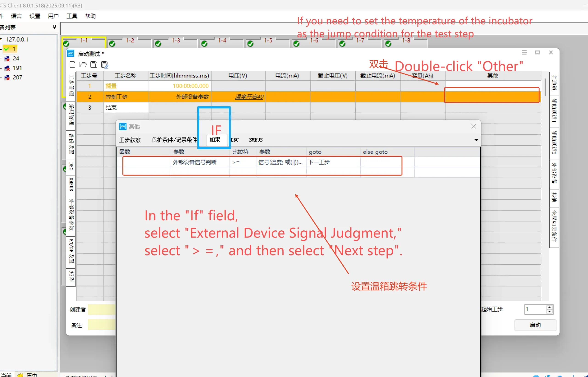Click the Save As icon with pencil

click(x=105, y=65)
